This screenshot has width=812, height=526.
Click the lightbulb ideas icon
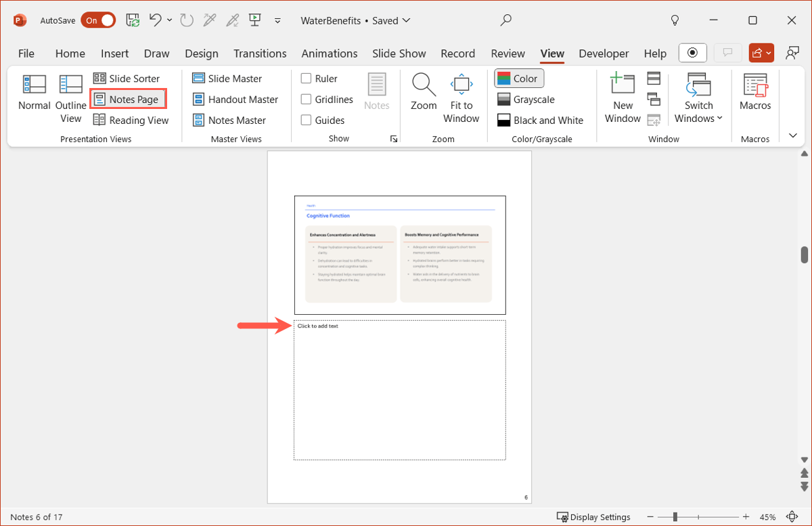(x=675, y=20)
